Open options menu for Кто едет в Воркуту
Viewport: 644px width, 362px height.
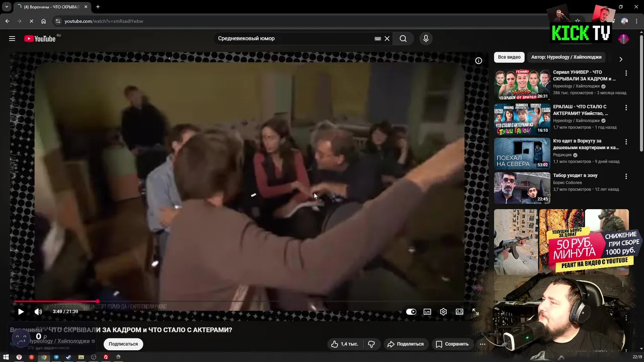[x=626, y=142]
